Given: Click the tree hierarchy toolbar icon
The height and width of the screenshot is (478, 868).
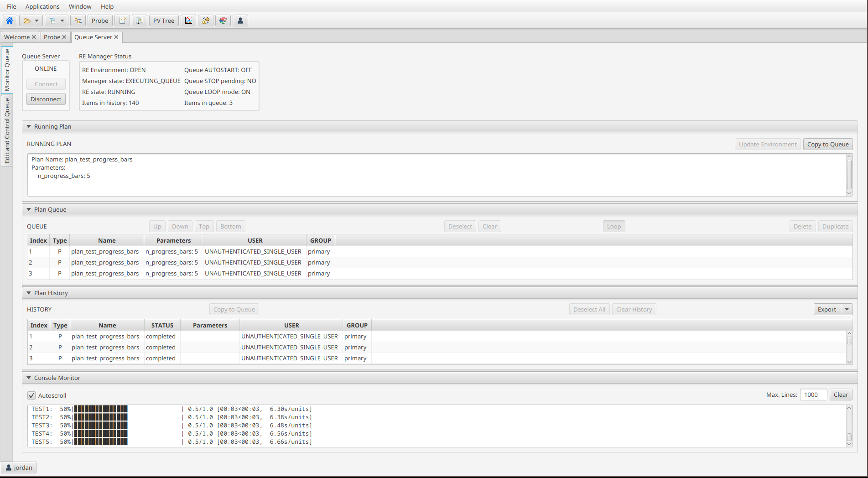Looking at the screenshot, I should [x=78, y=20].
